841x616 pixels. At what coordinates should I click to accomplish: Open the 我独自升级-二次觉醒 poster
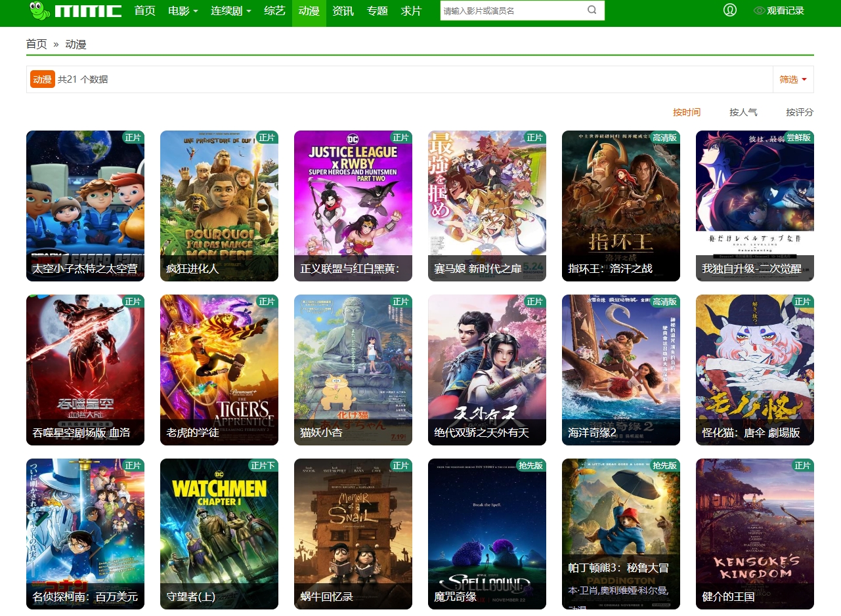pos(755,206)
